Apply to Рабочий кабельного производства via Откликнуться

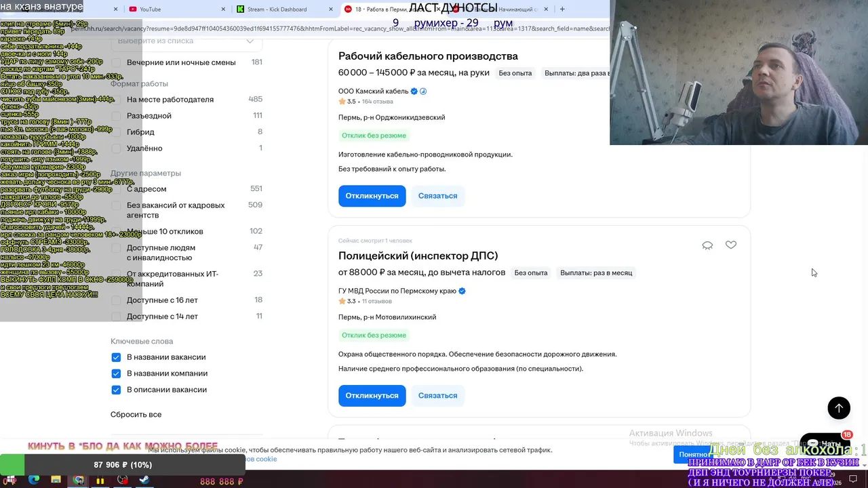coord(372,196)
